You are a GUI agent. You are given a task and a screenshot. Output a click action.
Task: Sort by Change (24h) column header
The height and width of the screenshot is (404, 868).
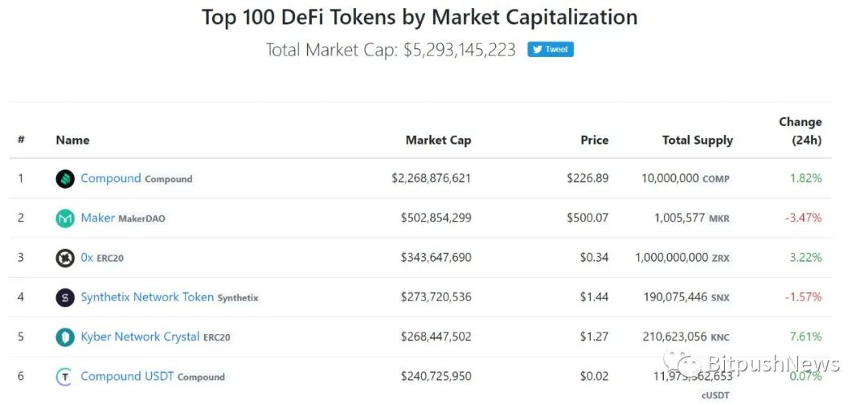pyautogui.click(x=800, y=131)
